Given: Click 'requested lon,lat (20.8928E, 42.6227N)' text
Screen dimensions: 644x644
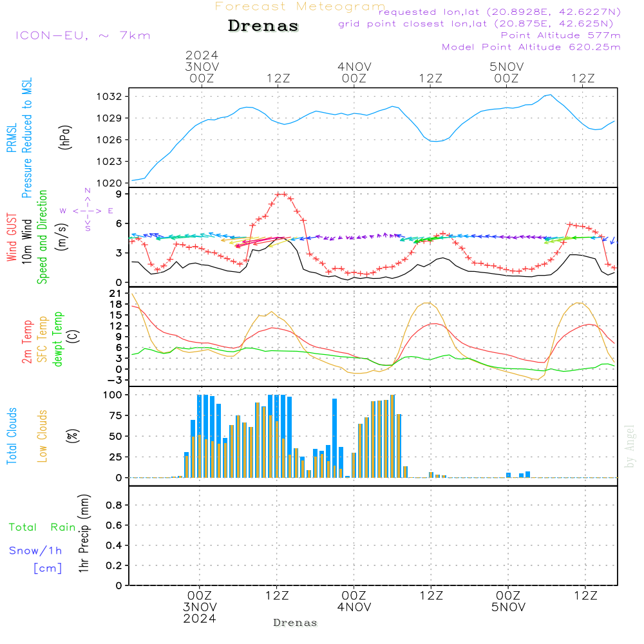Looking at the screenshot, I should (500, 12).
